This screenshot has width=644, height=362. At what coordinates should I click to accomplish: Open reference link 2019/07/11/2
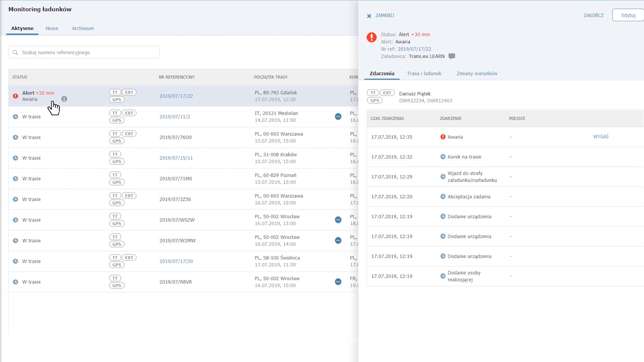pyautogui.click(x=175, y=117)
